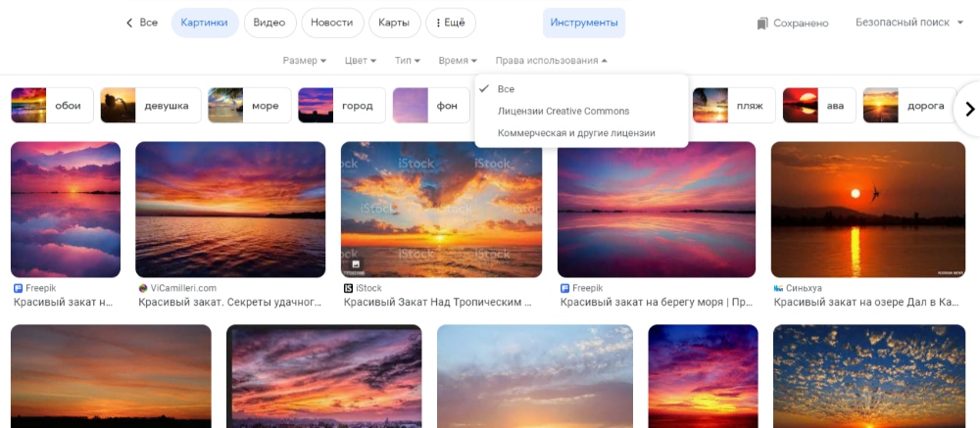Select the море suggestion chip
The width and height of the screenshot is (980, 428).
[249, 106]
